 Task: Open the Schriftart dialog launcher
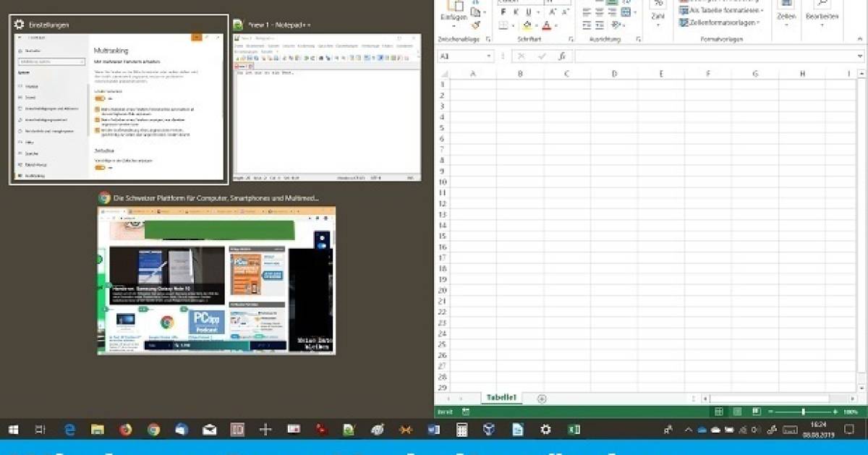(x=571, y=38)
